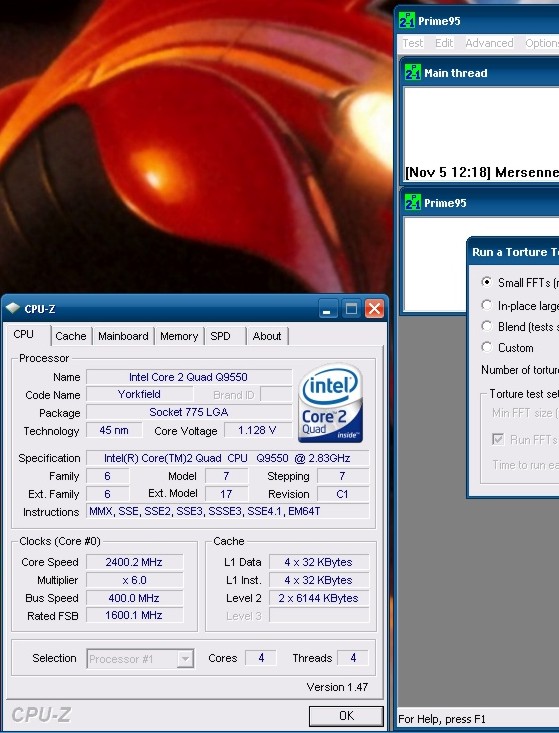Click the 45 nm technology value

pyautogui.click(x=114, y=430)
